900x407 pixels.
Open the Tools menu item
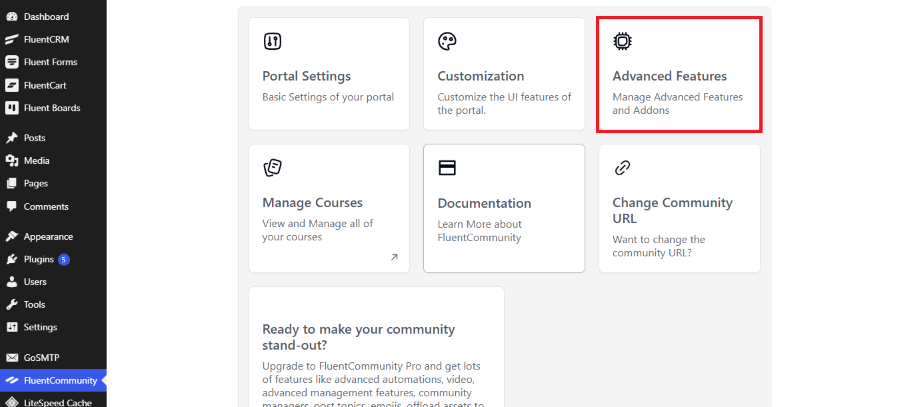click(53, 305)
